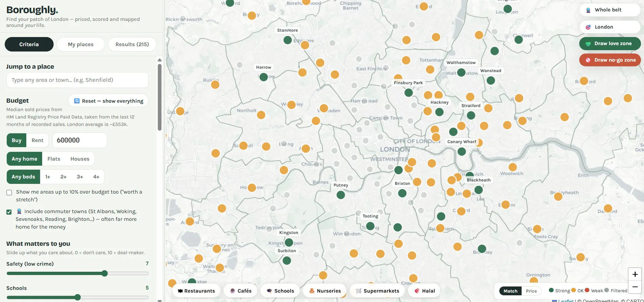Click the Whole belt button
Image resolution: width=644 pixels, height=302 pixels.
[610, 10]
